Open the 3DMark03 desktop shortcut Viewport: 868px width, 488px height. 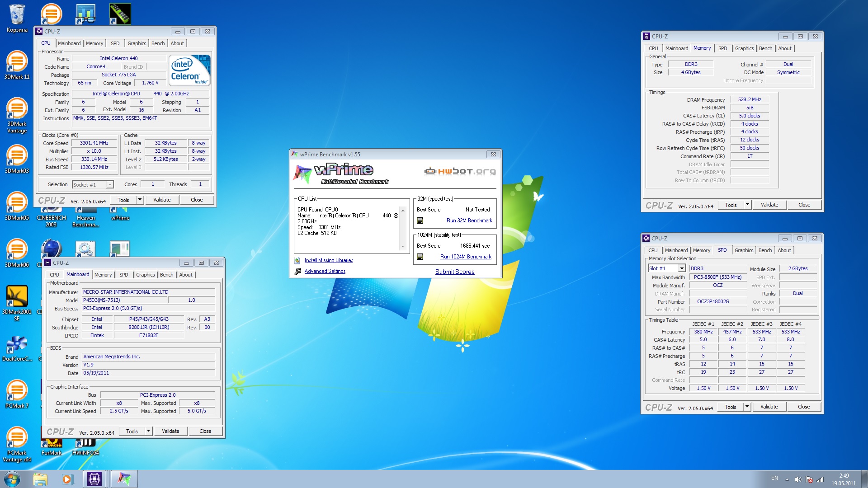17,159
